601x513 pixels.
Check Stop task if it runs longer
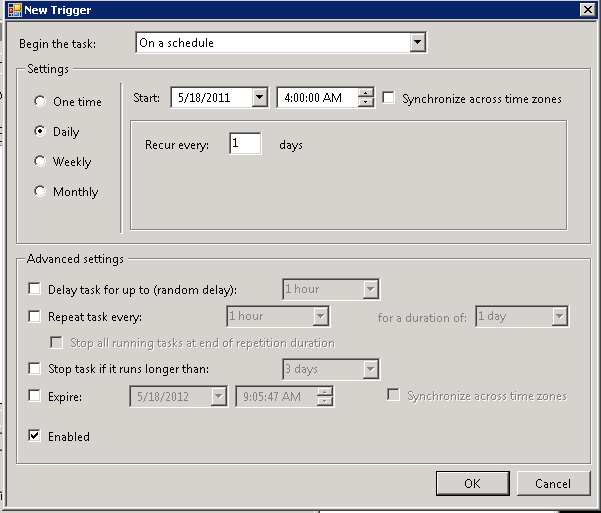(35, 370)
